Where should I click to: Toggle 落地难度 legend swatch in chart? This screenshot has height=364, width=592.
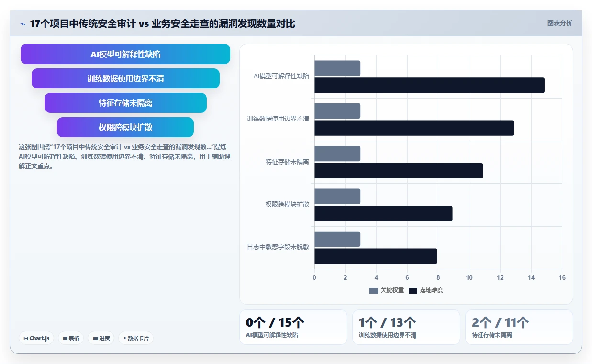(413, 290)
